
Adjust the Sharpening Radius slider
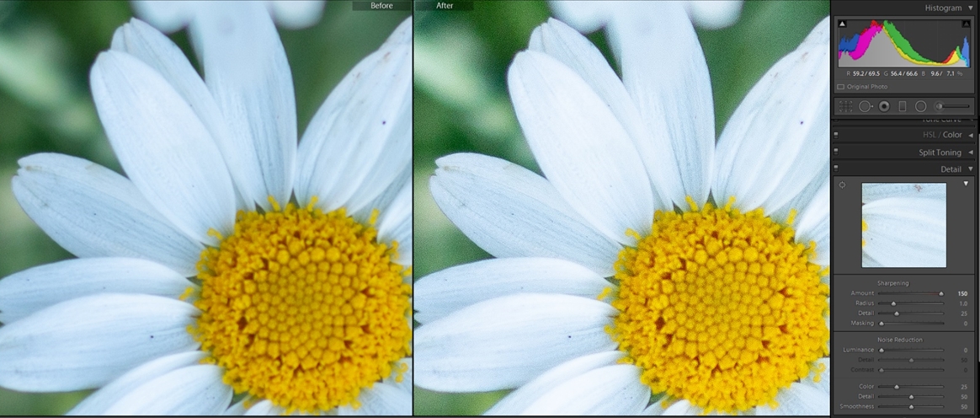coord(911,303)
